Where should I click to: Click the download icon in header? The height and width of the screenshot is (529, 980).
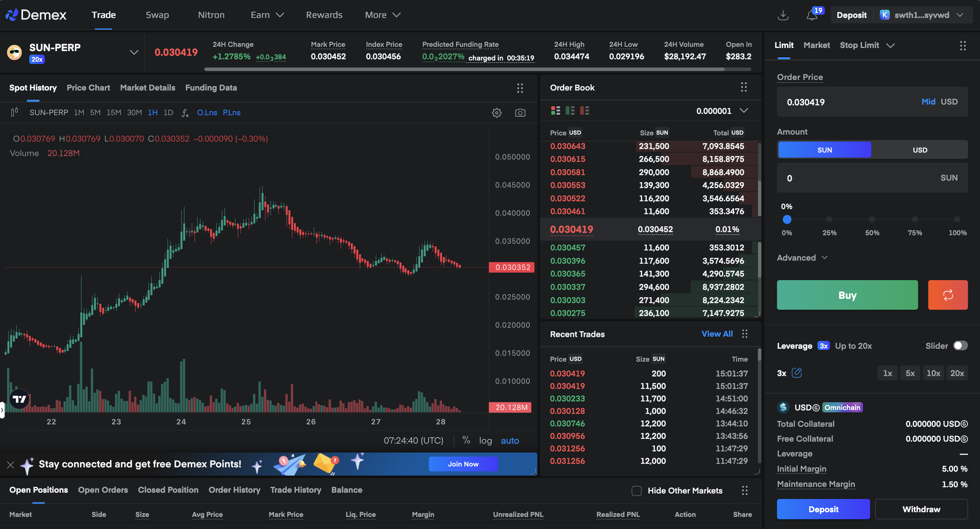tap(783, 15)
